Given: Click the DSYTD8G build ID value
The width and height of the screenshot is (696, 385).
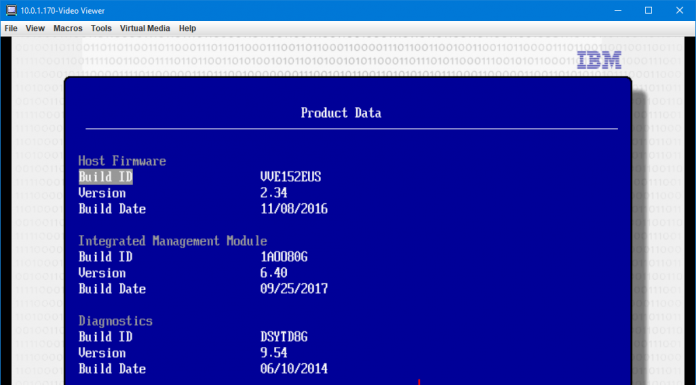Looking at the screenshot, I should tap(284, 337).
